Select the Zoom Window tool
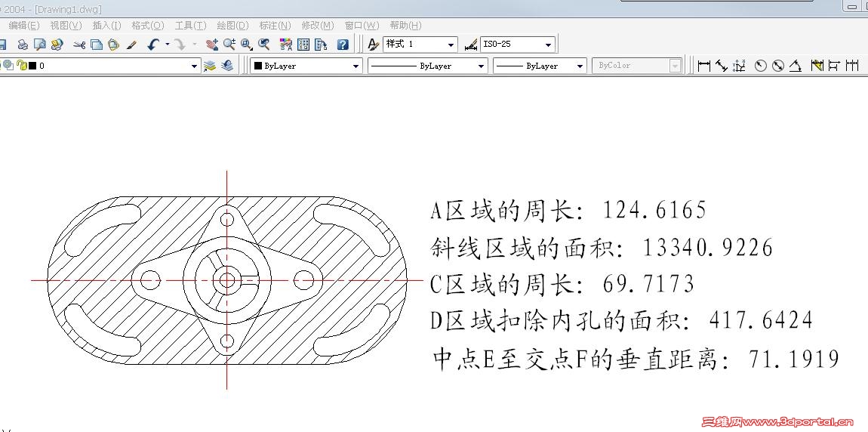Image resolution: width=868 pixels, height=432 pixels. pyautogui.click(x=246, y=45)
